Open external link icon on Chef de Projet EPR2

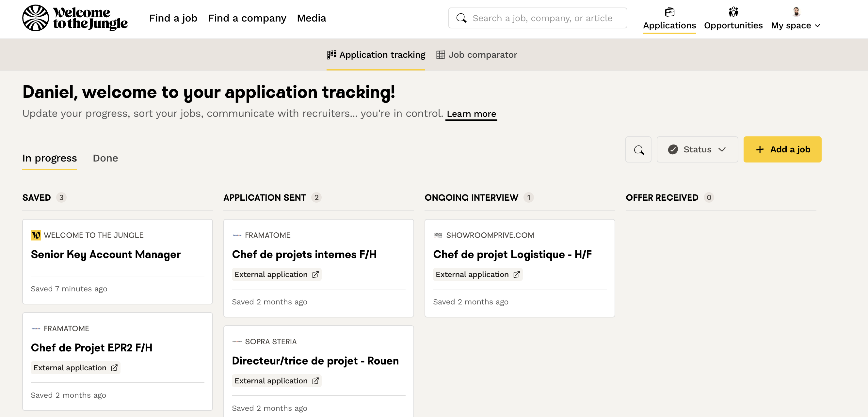tap(114, 367)
